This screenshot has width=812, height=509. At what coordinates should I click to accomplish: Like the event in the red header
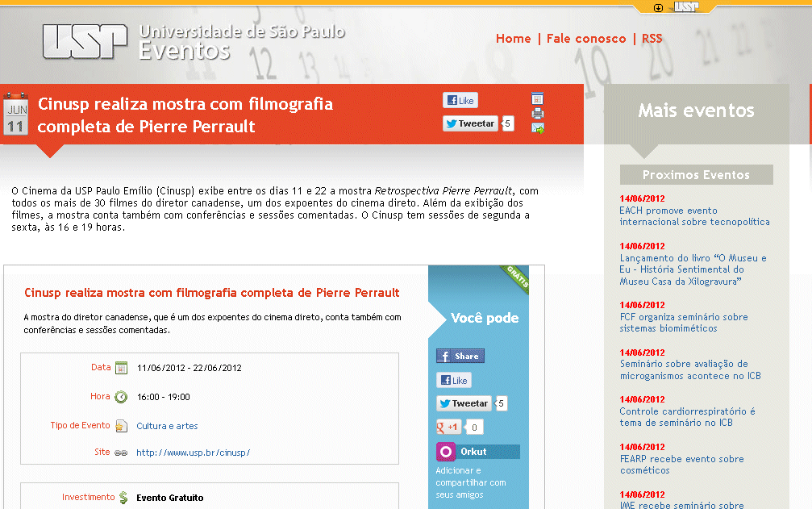[460, 101]
